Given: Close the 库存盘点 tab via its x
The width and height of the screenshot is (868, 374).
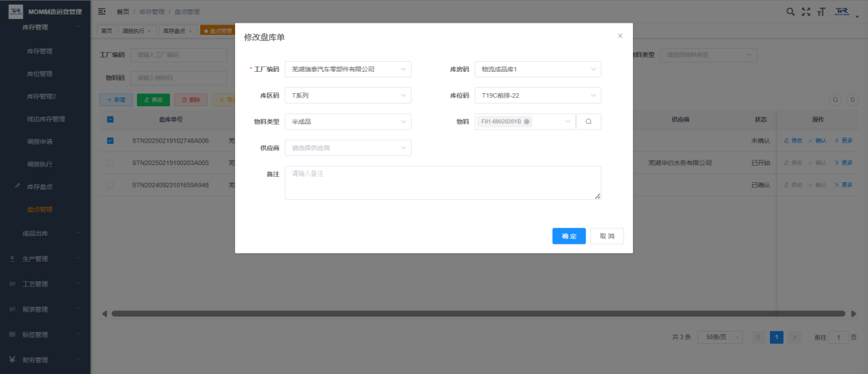Looking at the screenshot, I should point(190,31).
